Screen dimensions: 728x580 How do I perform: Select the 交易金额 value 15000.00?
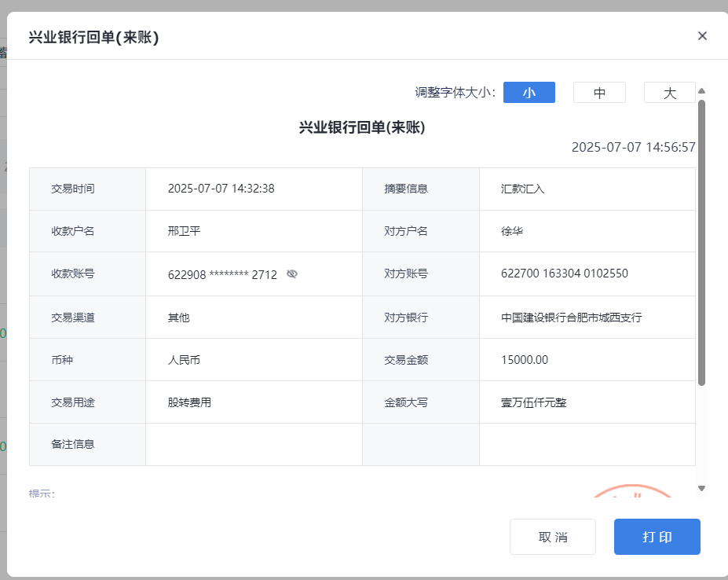[x=525, y=360]
